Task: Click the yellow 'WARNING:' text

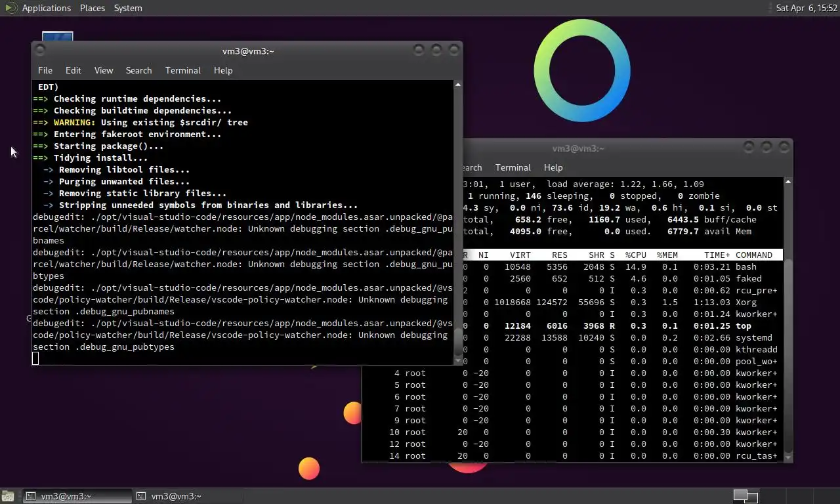Action: click(75, 122)
